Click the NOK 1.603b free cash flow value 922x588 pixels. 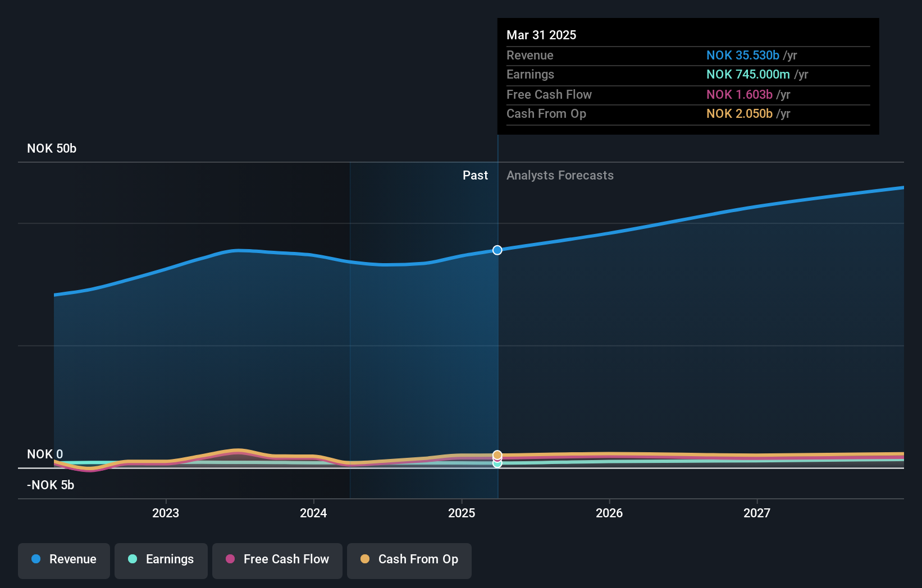click(739, 95)
